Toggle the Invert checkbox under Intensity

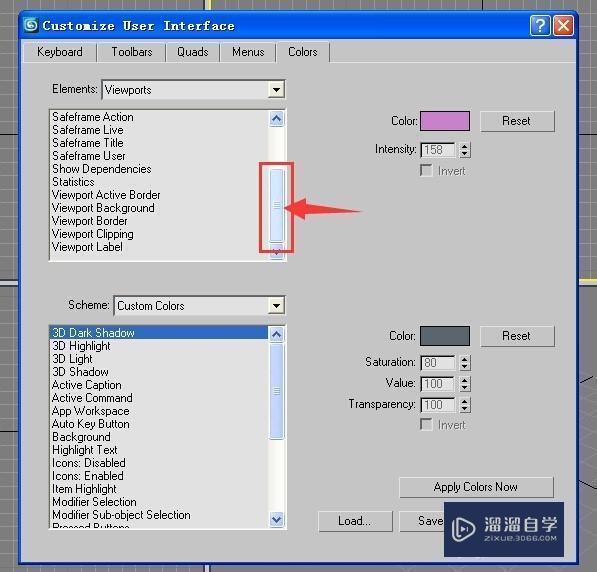coord(426,170)
